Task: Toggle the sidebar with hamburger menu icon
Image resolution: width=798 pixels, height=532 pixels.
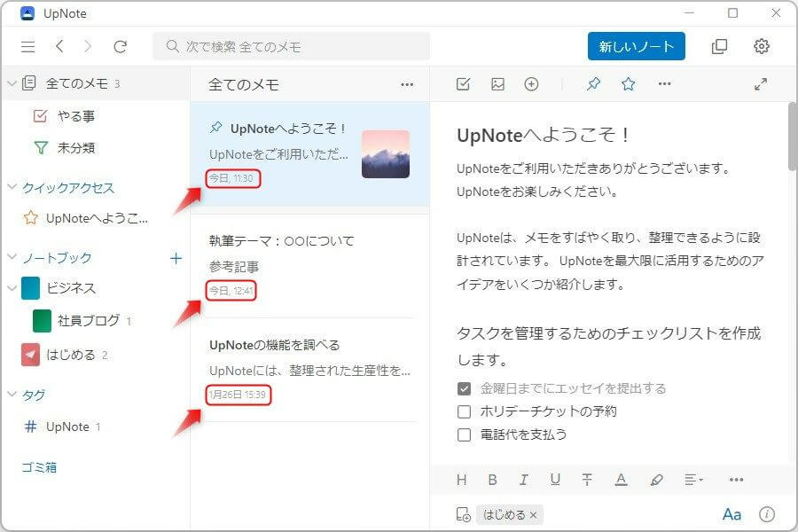Action: (x=28, y=47)
